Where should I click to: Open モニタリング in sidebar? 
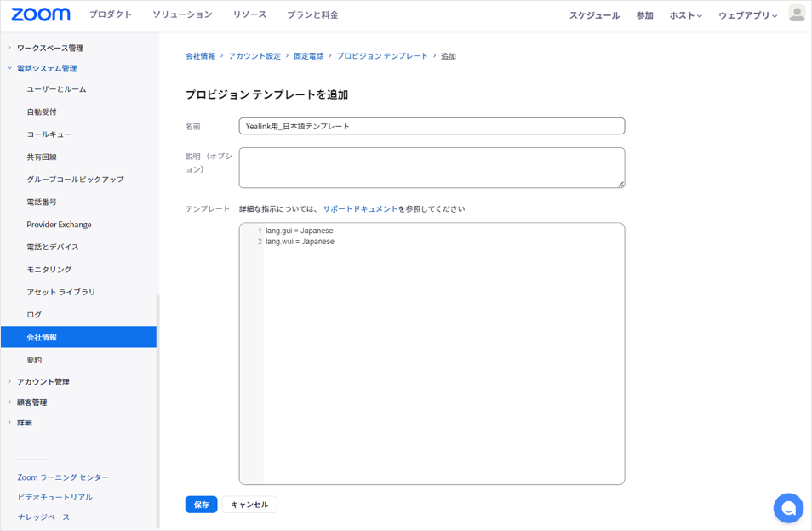click(49, 269)
